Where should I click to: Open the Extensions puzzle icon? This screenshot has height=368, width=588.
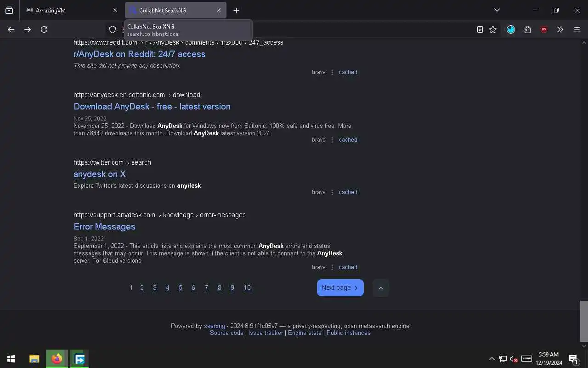[527, 29]
